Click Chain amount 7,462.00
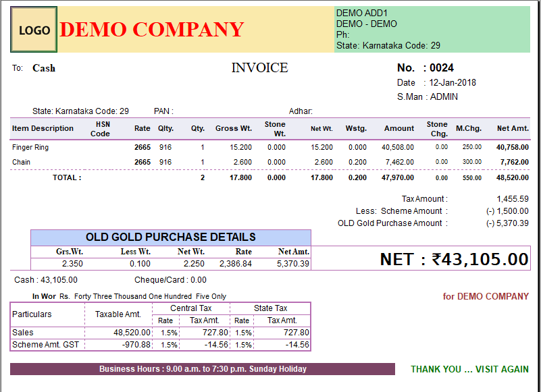The height and width of the screenshot is (392, 541). [400, 162]
